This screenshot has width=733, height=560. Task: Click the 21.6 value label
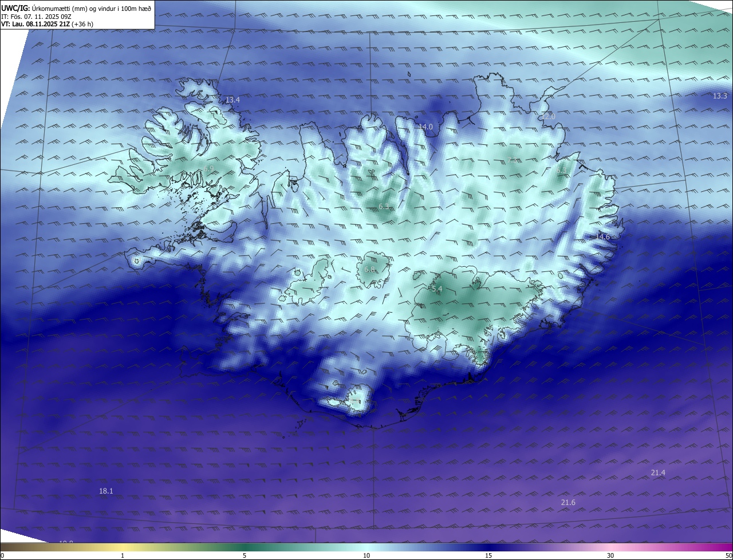coord(568,502)
